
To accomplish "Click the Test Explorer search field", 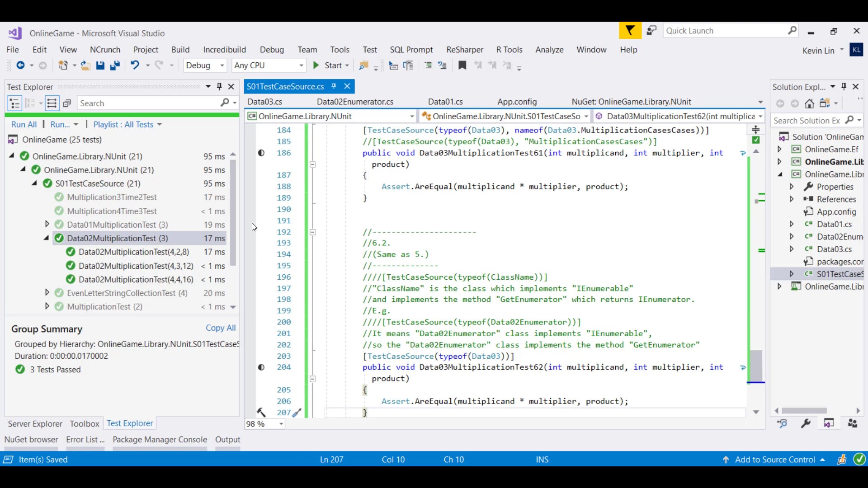I will tap(149, 103).
